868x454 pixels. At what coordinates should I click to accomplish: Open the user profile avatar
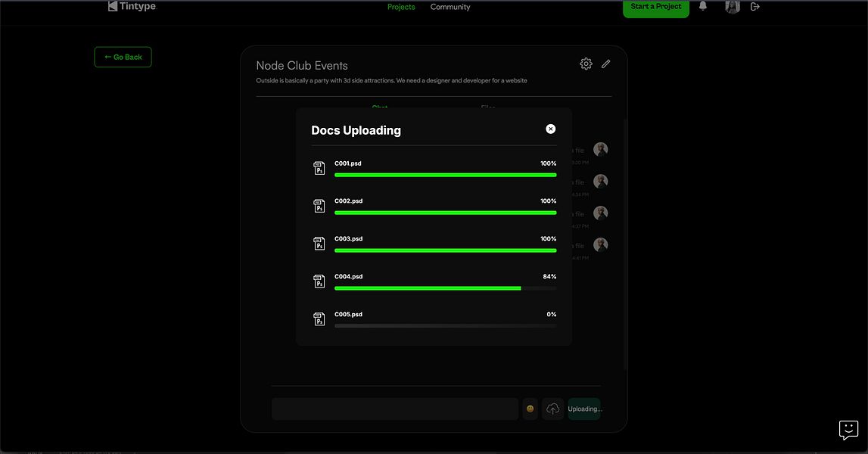[x=733, y=7]
